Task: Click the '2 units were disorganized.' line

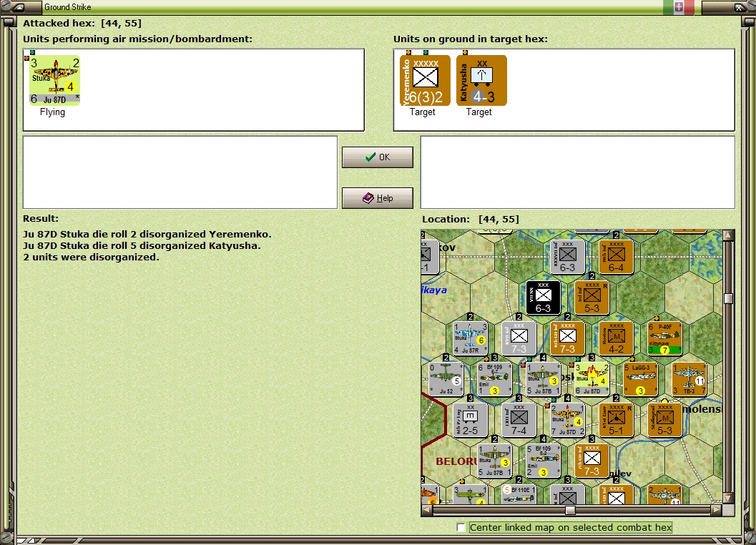Action: (x=91, y=257)
